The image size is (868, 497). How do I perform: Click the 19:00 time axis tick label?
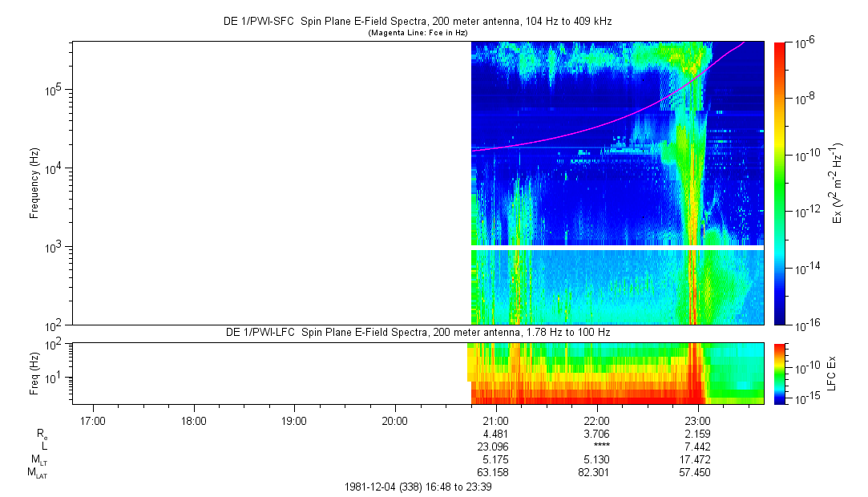[294, 420]
